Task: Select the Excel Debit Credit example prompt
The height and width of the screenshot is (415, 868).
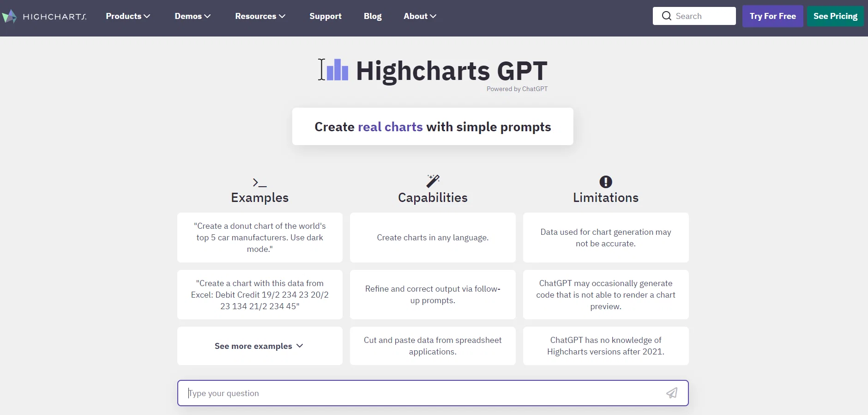Action: point(260,295)
